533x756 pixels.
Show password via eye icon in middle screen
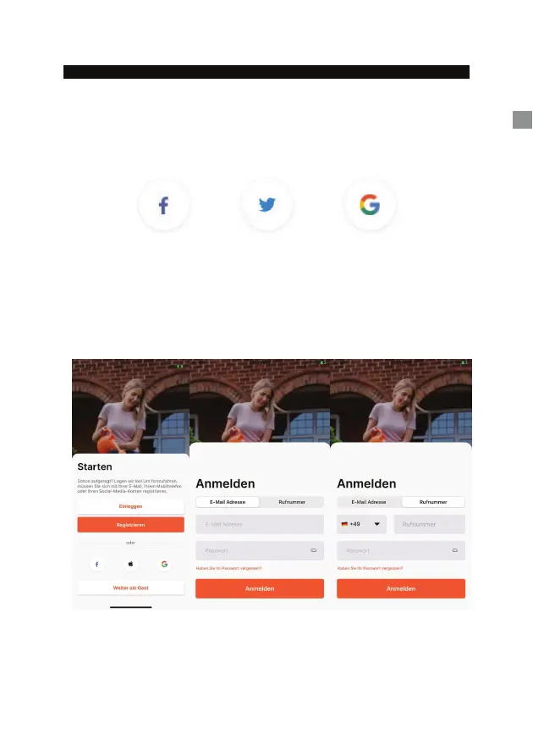coord(314,550)
